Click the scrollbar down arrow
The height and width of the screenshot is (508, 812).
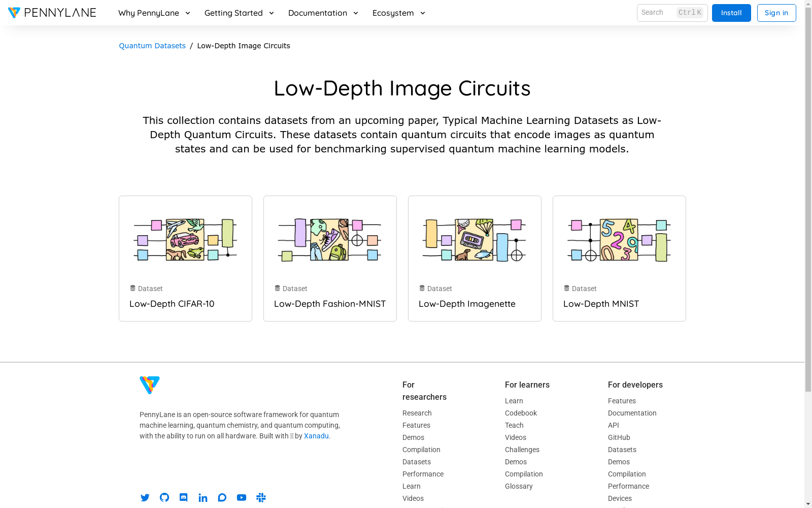pyautogui.click(x=808, y=504)
